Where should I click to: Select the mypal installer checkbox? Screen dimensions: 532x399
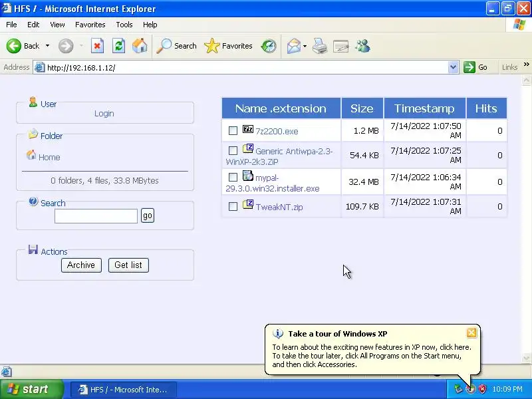(233, 177)
